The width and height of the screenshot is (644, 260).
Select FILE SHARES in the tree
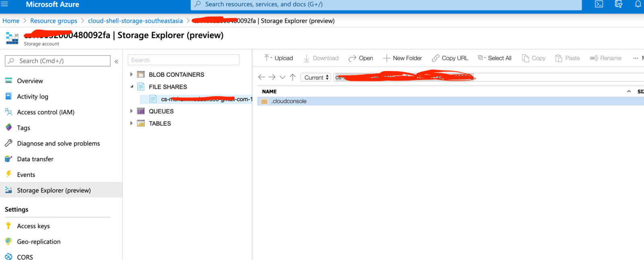click(x=168, y=87)
